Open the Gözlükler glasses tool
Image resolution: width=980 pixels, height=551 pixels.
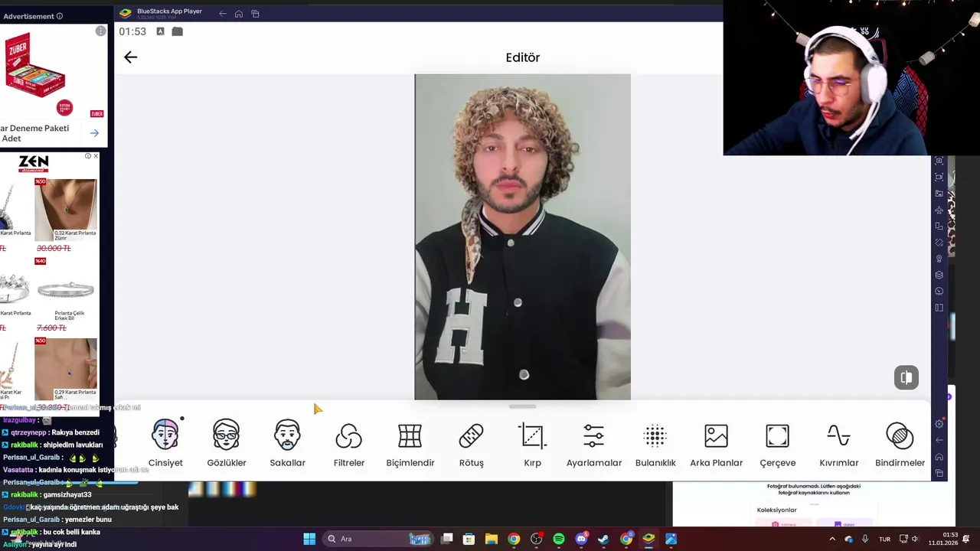click(227, 443)
